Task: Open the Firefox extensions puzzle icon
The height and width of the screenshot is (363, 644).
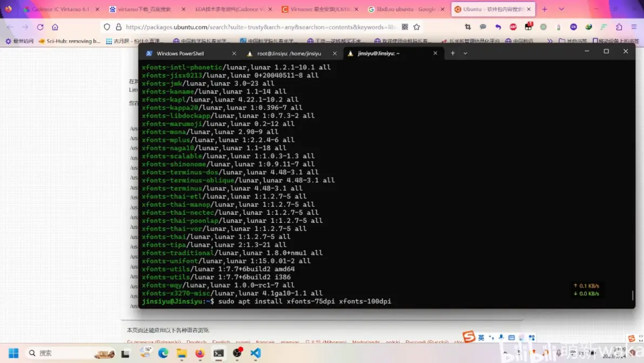Action: pos(619,27)
